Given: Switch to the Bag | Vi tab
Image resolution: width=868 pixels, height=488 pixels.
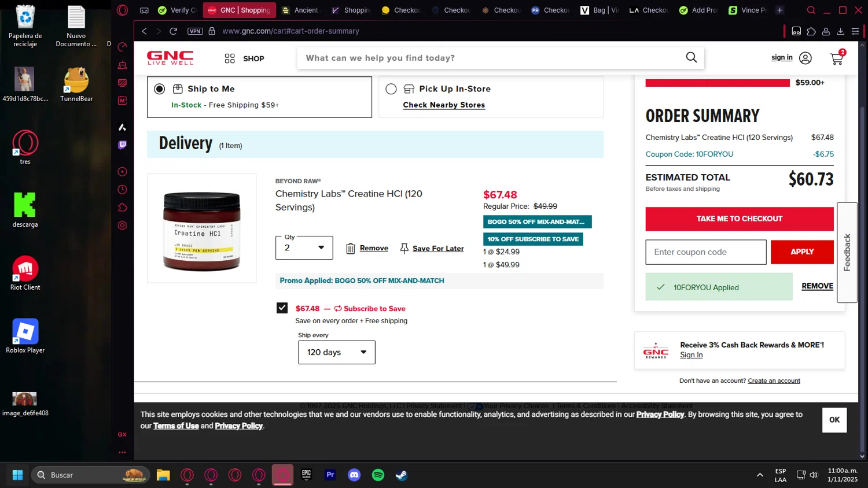Looking at the screenshot, I should (599, 10).
